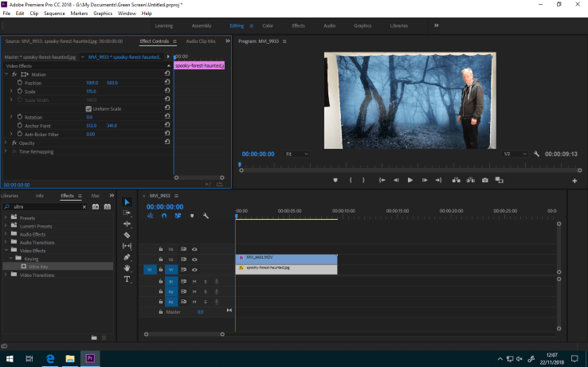Select the Slip tool
Screen dimensions: 588x367
tap(127, 246)
